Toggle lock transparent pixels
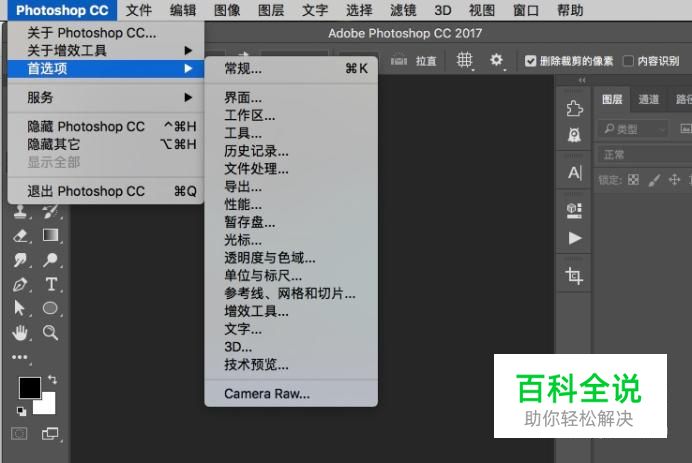This screenshot has width=692, height=463. (x=633, y=180)
